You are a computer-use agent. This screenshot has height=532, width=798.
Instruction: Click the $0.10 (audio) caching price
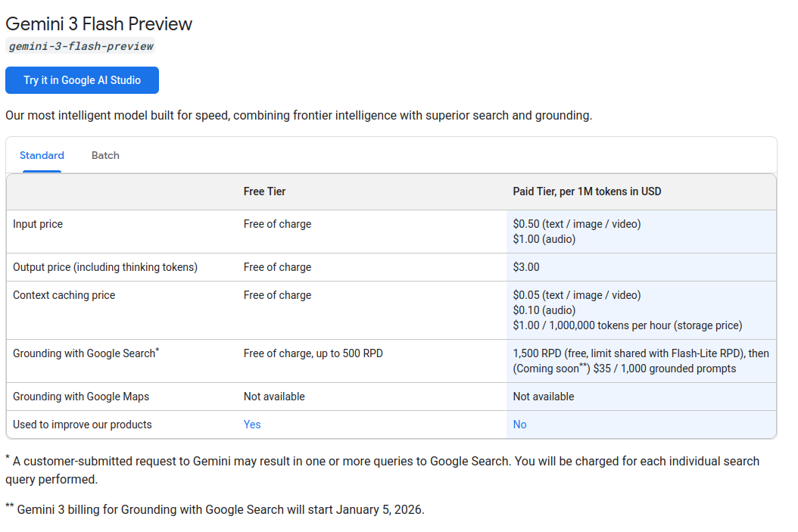pos(544,310)
